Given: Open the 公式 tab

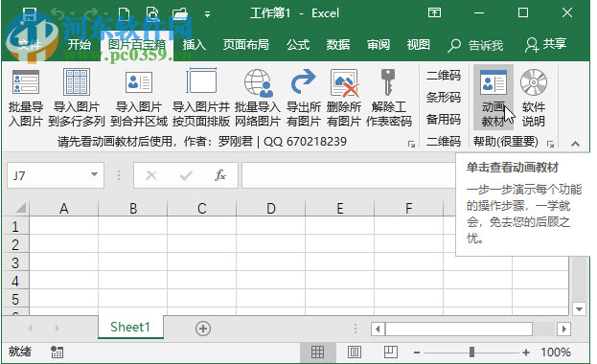Looking at the screenshot, I should pyautogui.click(x=298, y=45).
